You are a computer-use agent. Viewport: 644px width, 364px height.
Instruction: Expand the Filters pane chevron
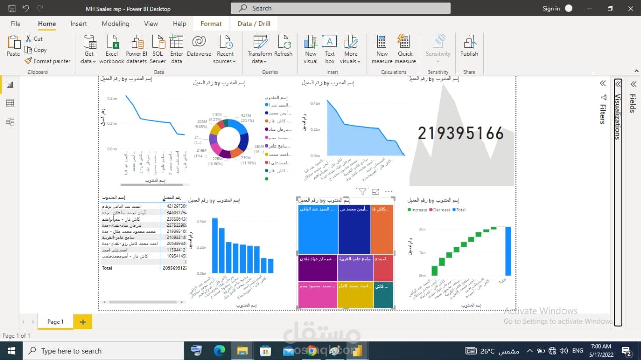pos(602,84)
